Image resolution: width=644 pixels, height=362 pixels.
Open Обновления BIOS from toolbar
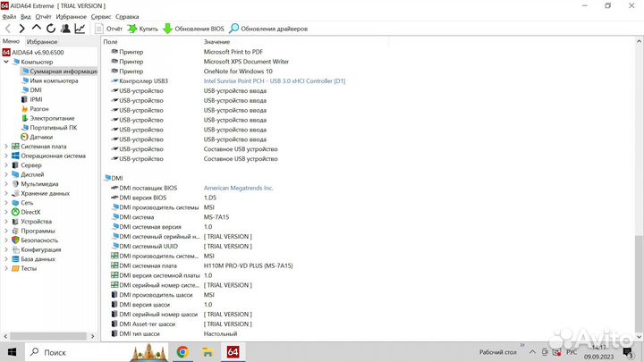click(x=193, y=29)
